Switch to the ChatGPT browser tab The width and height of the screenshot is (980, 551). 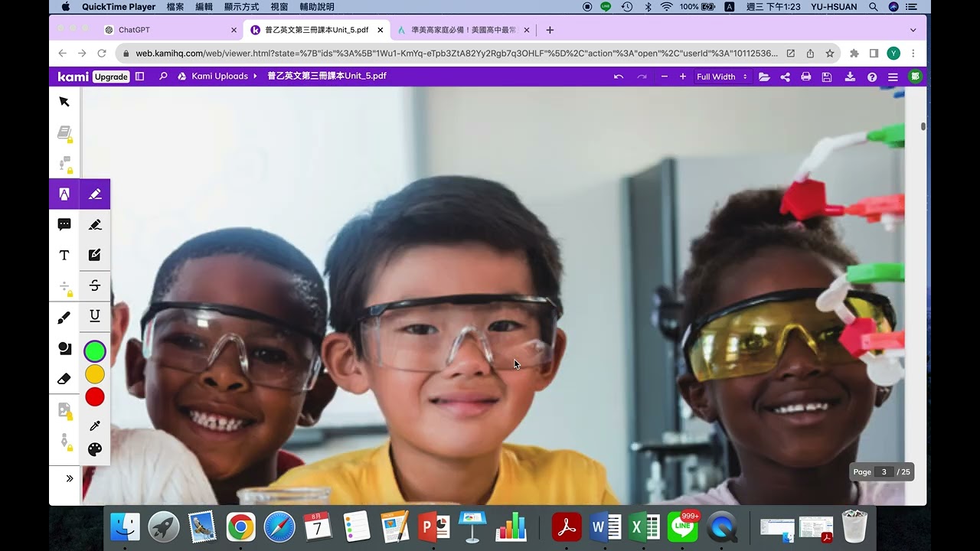(170, 30)
